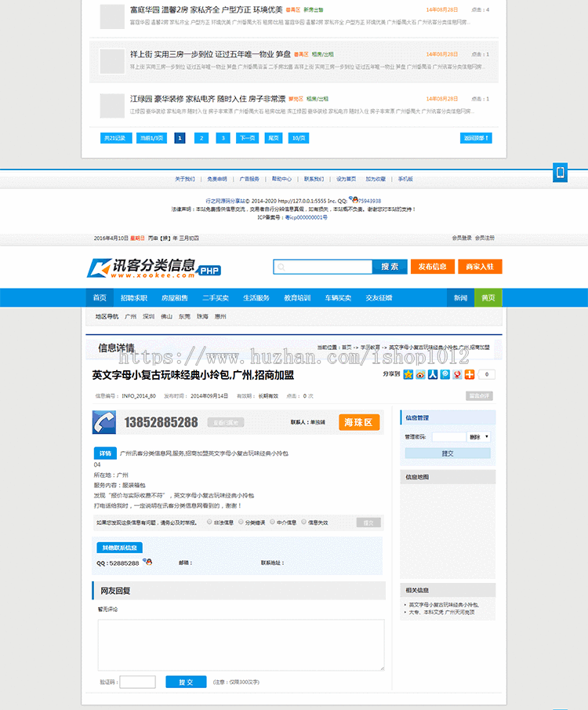The width and height of the screenshot is (588, 710).
Task: Click 会员注册 link
Action: pos(485,238)
